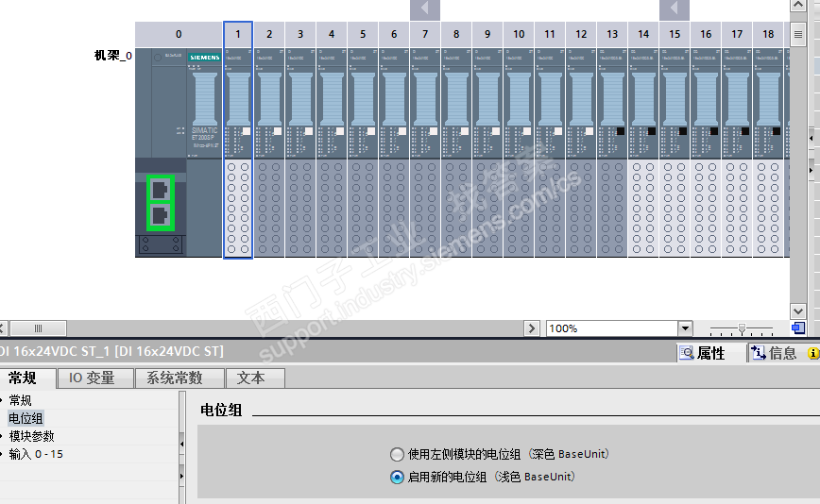Switch to the IO 变量 tab

[x=94, y=378]
